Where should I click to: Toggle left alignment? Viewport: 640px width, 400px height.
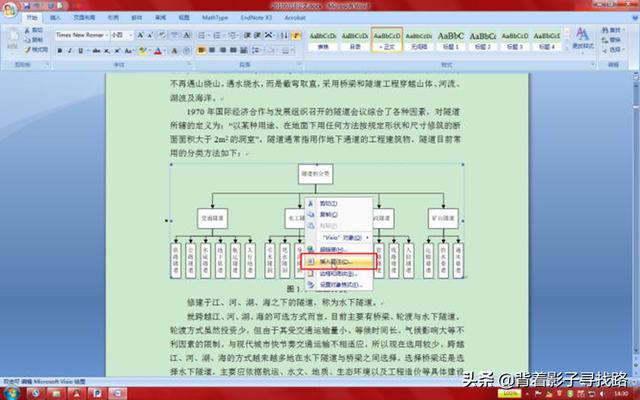pos(201,51)
